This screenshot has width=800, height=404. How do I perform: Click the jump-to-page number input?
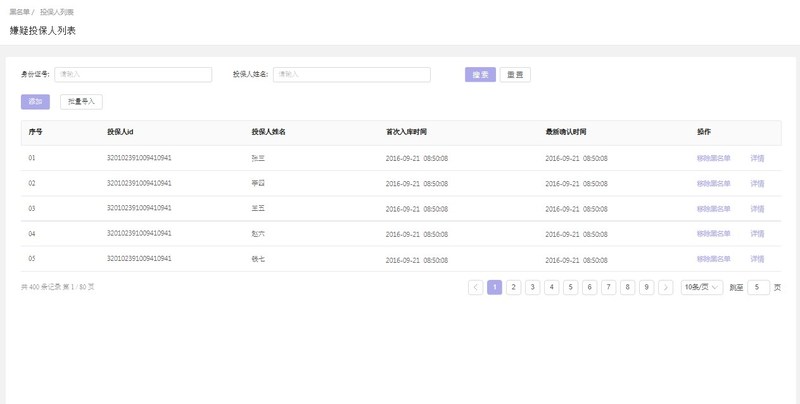pos(758,287)
